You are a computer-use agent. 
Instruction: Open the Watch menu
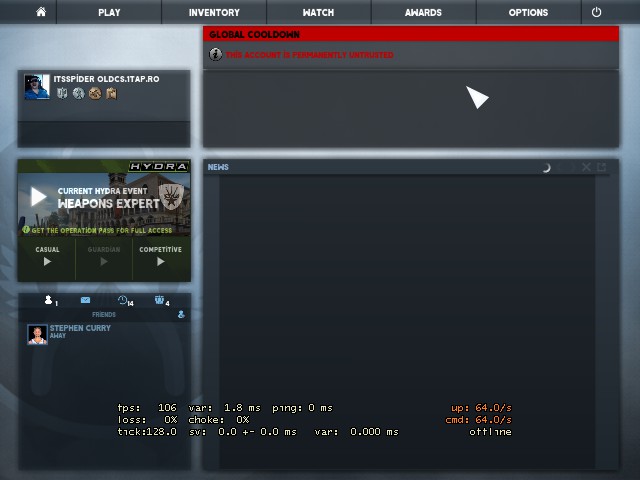pos(318,12)
